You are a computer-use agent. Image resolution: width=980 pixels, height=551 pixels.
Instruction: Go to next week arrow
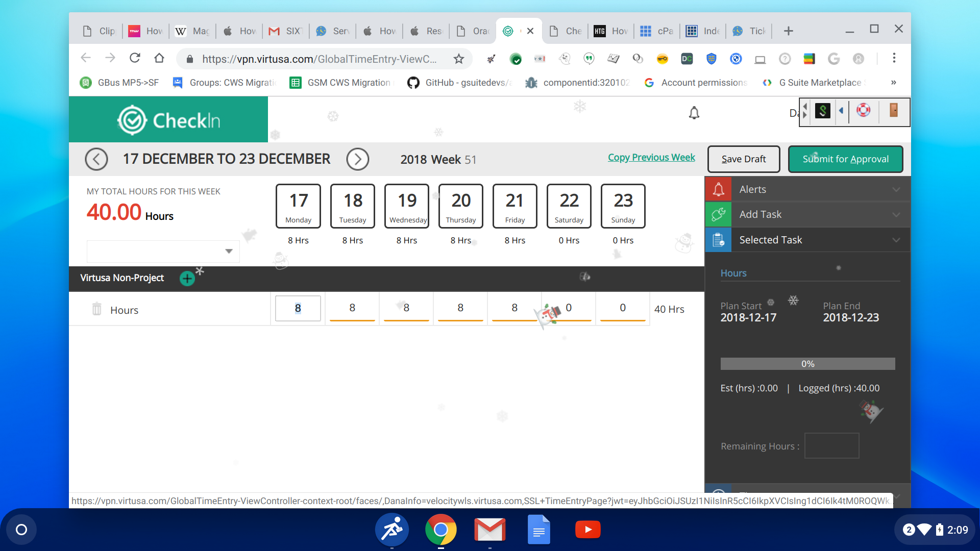[x=357, y=159]
